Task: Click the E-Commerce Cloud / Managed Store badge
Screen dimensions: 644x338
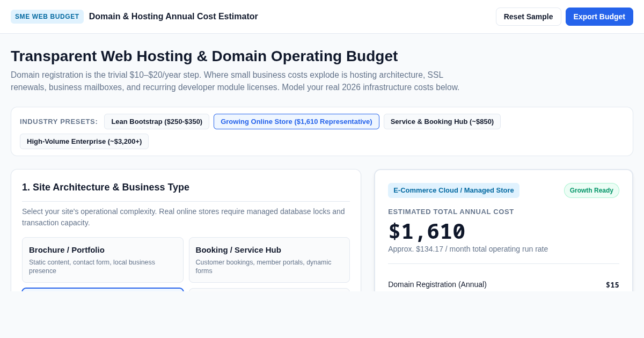Action: click(453, 190)
